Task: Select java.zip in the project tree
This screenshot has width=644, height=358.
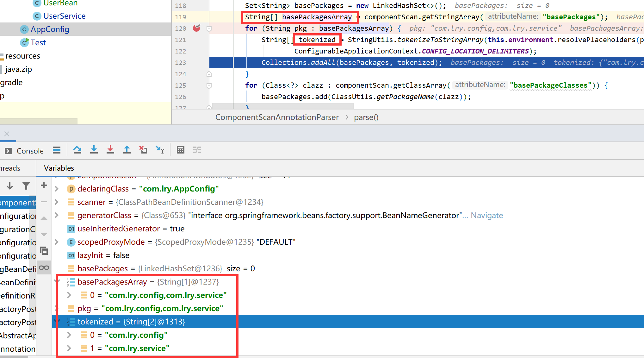Action: (18, 69)
